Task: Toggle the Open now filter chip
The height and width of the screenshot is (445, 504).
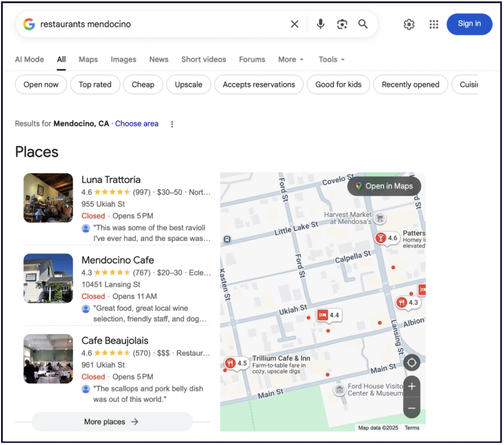Action: tap(41, 85)
